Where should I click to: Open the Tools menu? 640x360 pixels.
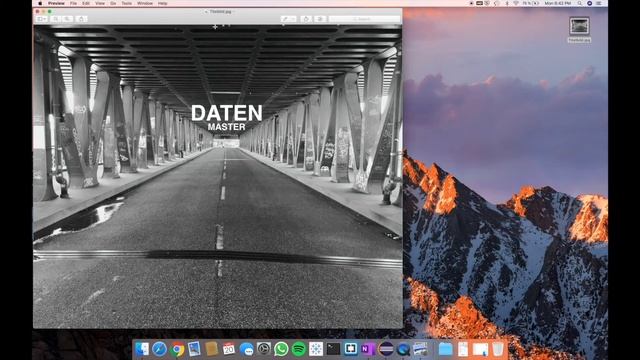[127, 3]
